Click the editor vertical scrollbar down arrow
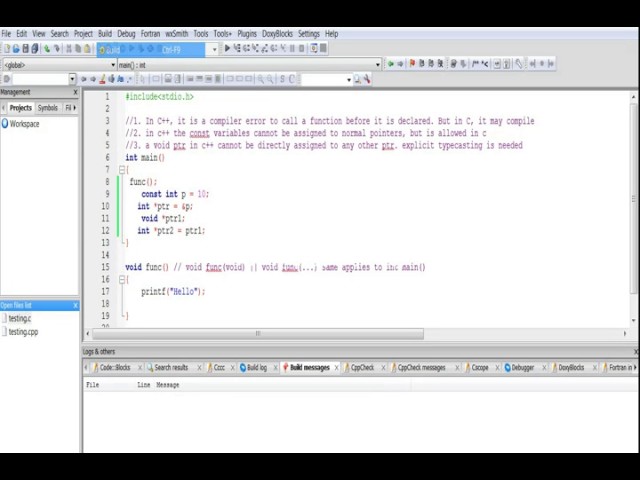The image size is (640, 480). pos(633,321)
